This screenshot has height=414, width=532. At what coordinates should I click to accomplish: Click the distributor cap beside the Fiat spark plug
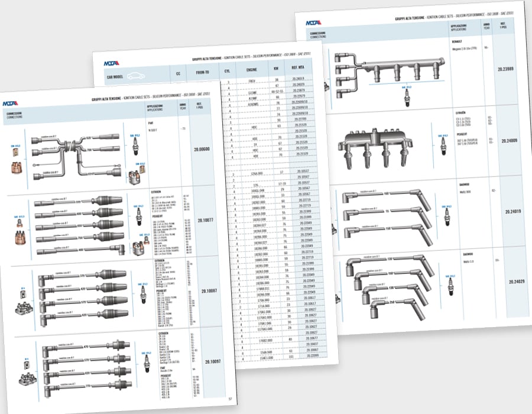[x=134, y=178]
